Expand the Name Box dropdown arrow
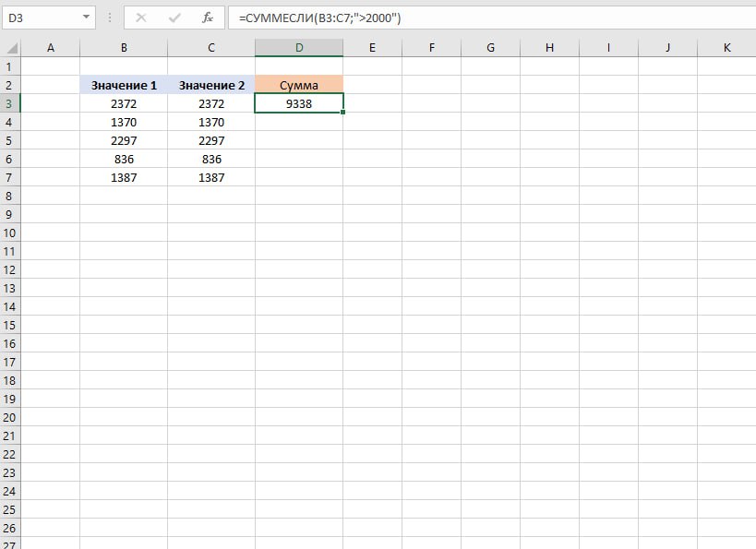This screenshot has height=549, width=756. pyautogui.click(x=87, y=17)
